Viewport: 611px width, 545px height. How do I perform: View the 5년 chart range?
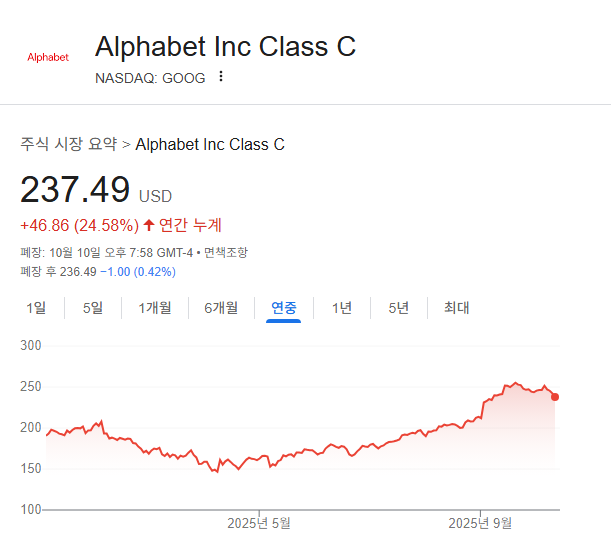(x=399, y=308)
